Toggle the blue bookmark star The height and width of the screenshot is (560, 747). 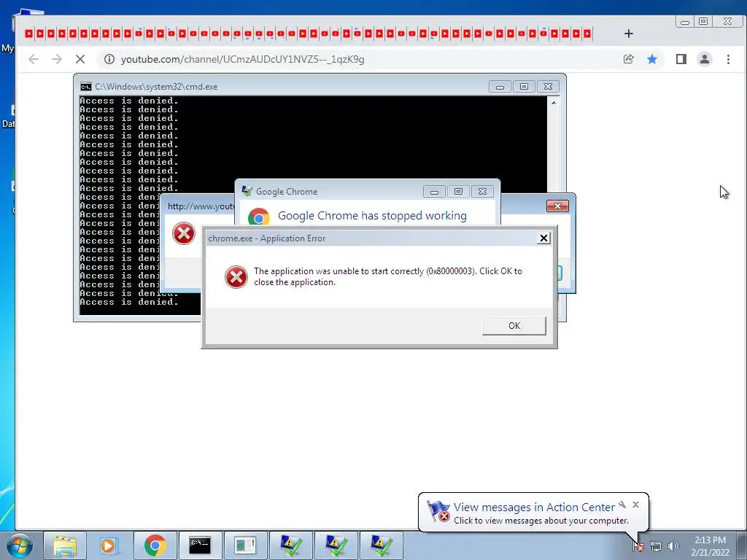(x=652, y=59)
